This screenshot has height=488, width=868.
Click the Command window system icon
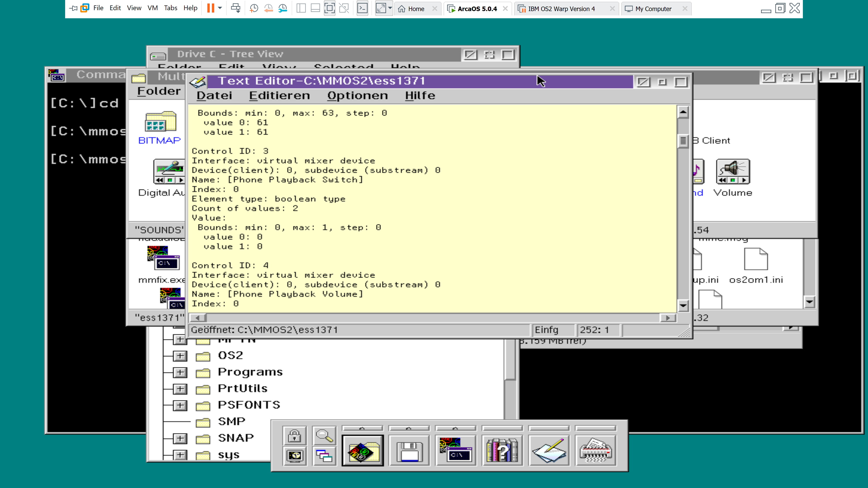point(57,75)
